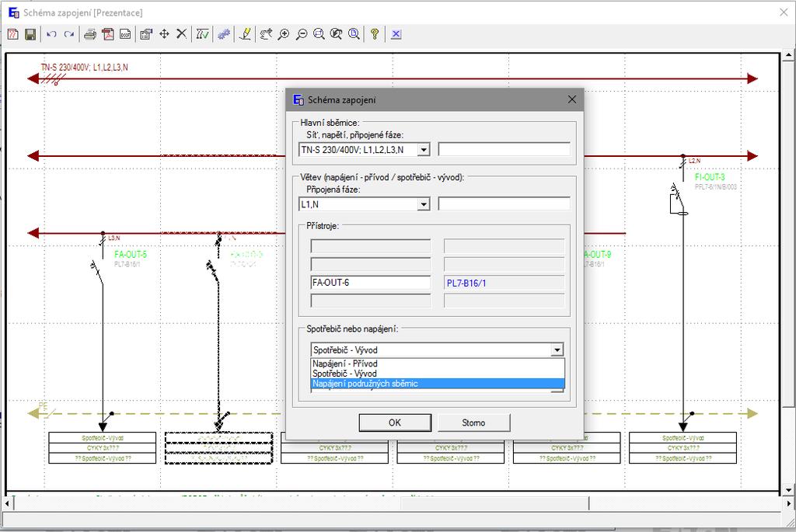The width and height of the screenshot is (796, 532).
Task: Choose Spotřebič - Vývod list option
Action: point(437,374)
